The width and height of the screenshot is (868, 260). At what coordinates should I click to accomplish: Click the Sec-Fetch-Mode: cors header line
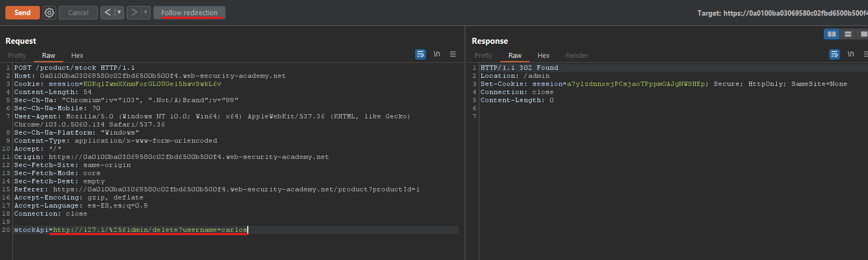[x=57, y=173]
